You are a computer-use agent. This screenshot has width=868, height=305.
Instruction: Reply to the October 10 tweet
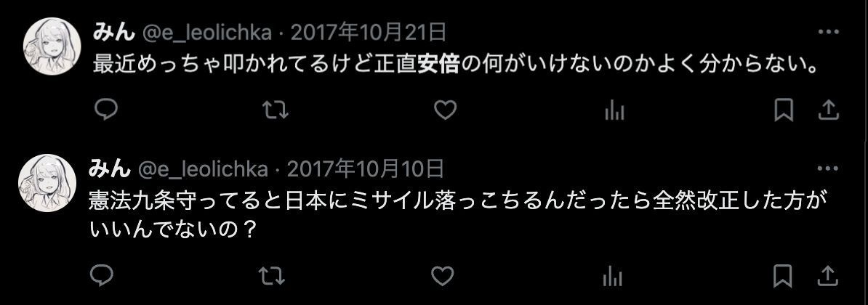coord(101,275)
